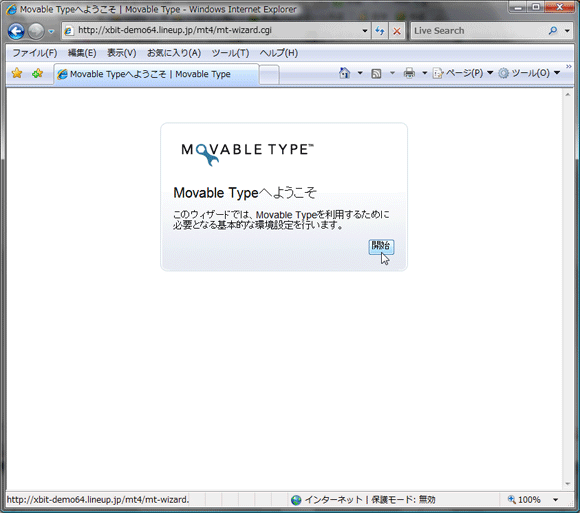Click the browser Back arrow button

(16, 31)
